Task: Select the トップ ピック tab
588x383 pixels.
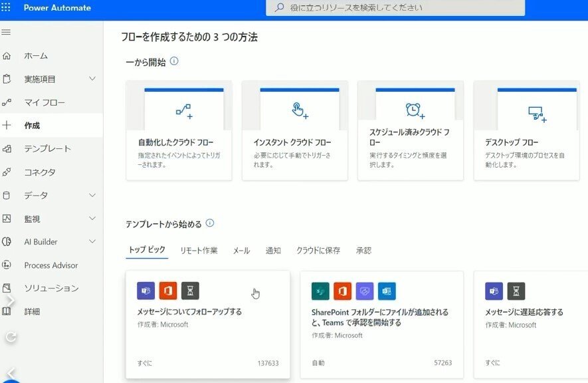Action: point(147,250)
